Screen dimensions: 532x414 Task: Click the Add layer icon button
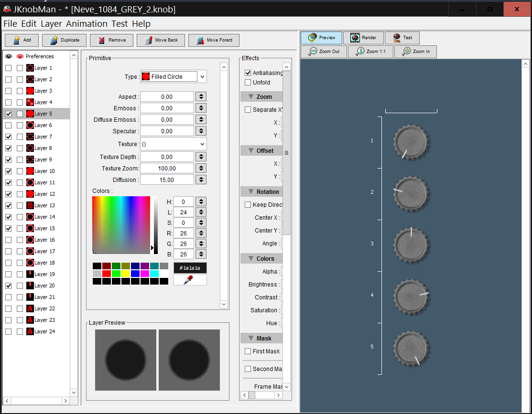point(22,40)
